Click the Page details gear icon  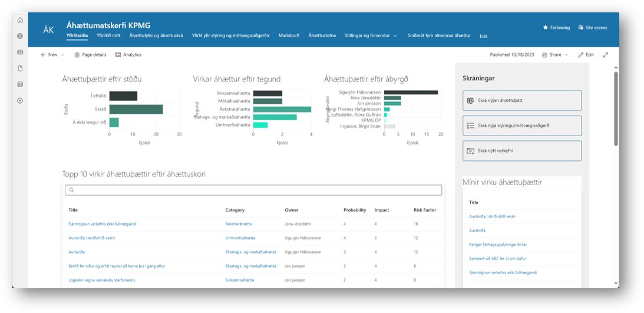(x=77, y=55)
